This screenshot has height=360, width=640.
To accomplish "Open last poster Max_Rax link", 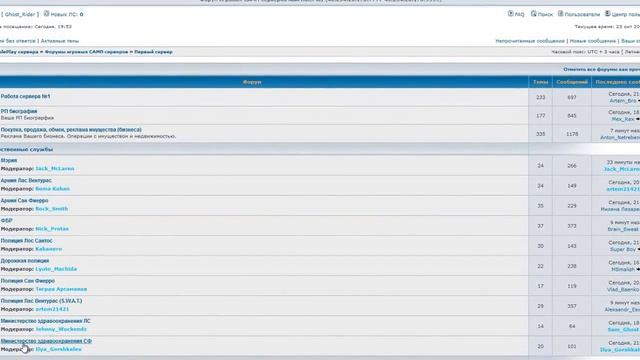I will [623, 119].
